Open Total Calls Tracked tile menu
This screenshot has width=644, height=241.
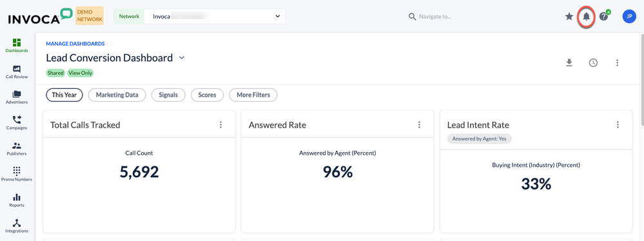point(221,124)
